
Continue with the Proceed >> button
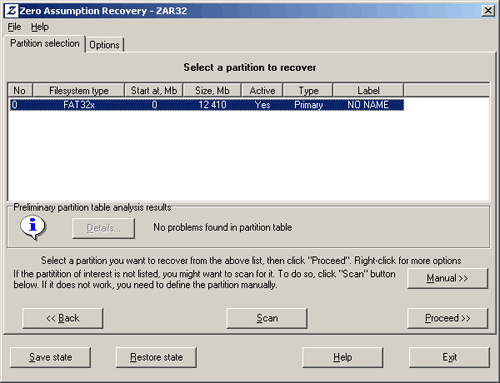point(447,318)
